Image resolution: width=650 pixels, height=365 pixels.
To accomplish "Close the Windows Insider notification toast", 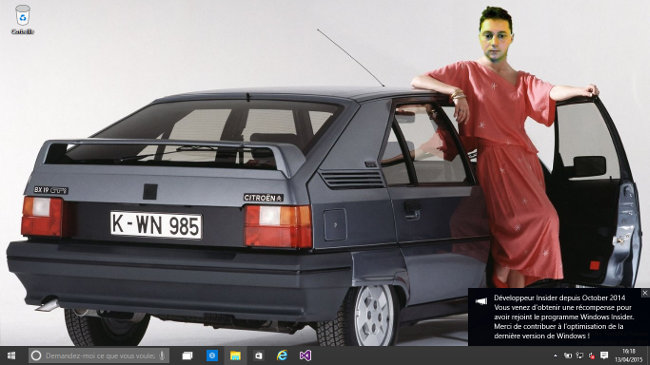I will pos(645,293).
